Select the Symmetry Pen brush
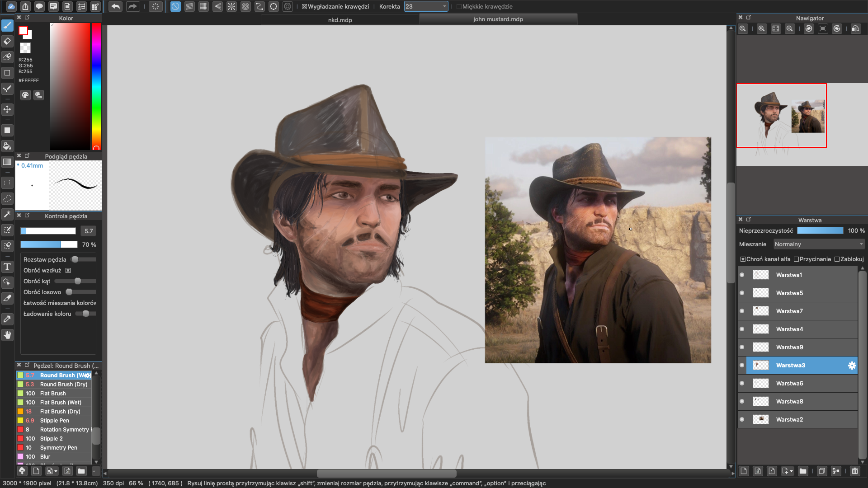The height and width of the screenshot is (488, 868). tap(54, 448)
